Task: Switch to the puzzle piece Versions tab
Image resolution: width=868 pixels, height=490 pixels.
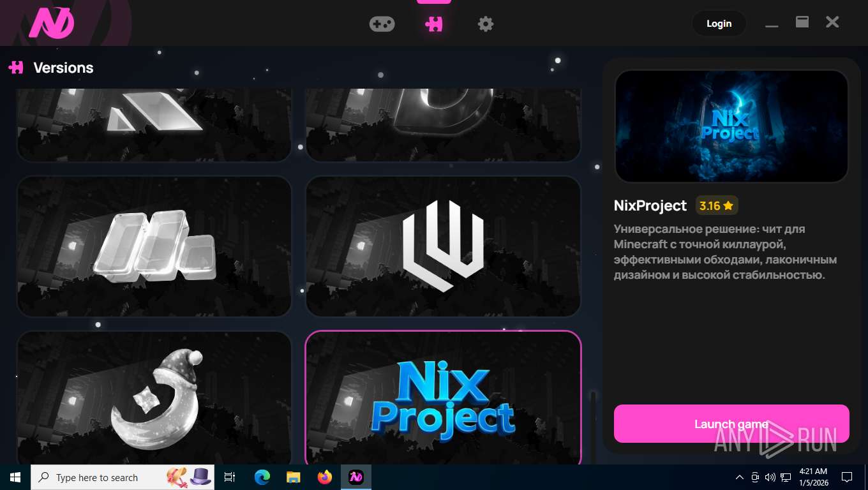Action: (x=434, y=24)
